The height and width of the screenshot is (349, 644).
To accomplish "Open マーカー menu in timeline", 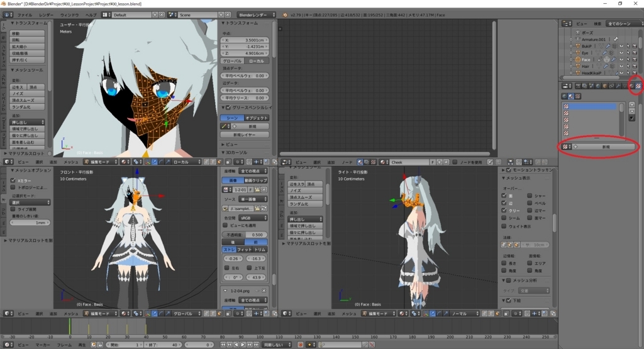I will pos(43,345).
